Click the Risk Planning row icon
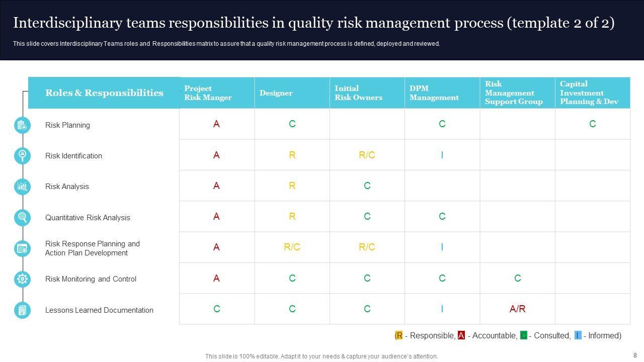This screenshot has width=644, height=362. tap(22, 125)
